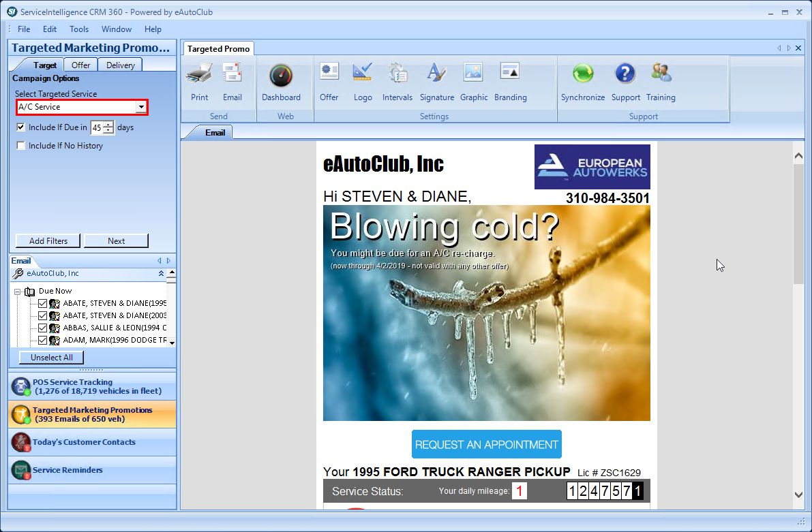Select the Targeted Promo tab
812x532 pixels.
[x=219, y=48]
